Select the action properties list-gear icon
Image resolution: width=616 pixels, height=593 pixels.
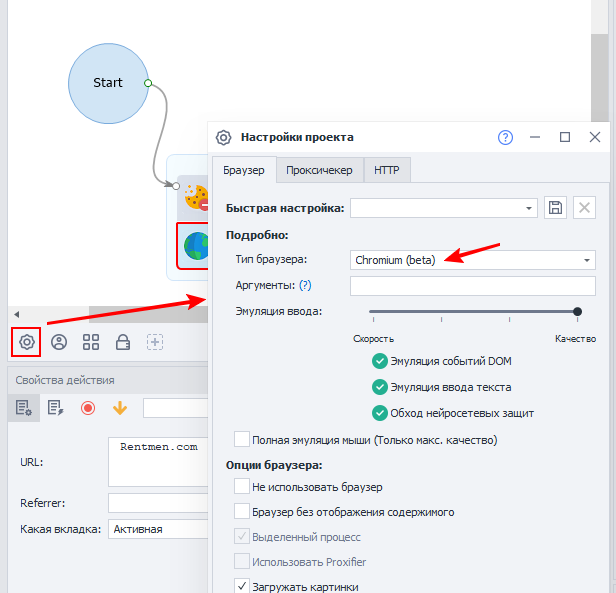24,408
